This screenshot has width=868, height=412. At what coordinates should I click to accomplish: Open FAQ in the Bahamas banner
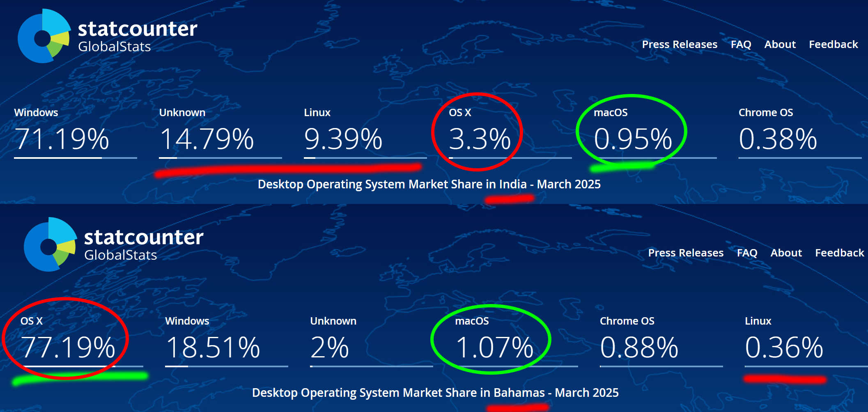747,253
